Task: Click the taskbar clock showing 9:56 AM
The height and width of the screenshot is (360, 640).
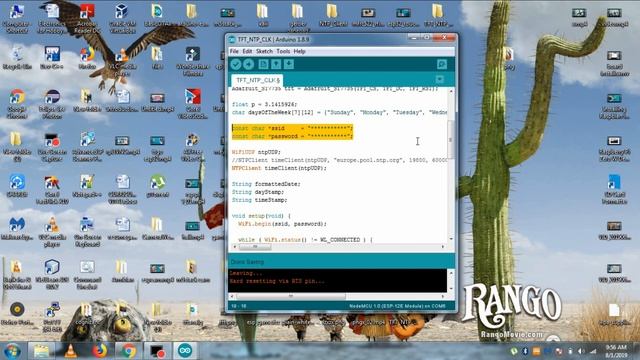Action: (x=616, y=351)
